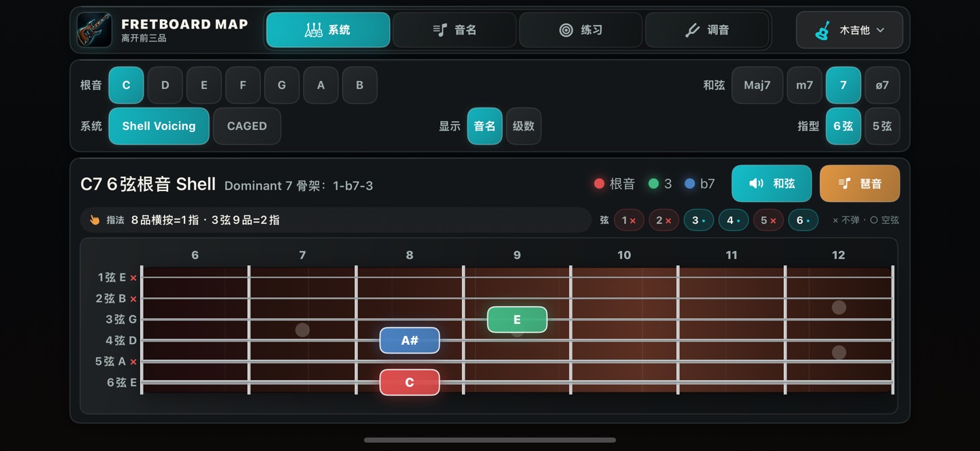Screen dimensions: 980x451
Task: Choose the m7 chord type
Action: (x=804, y=85)
